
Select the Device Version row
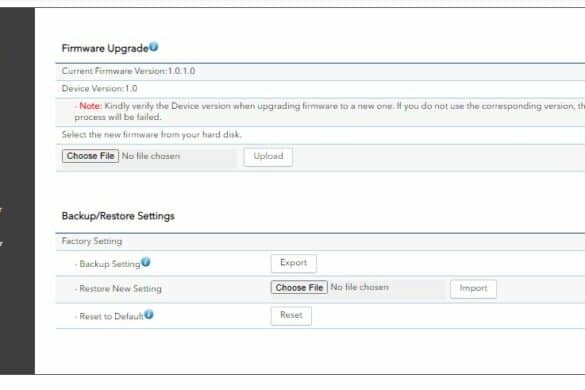(320, 89)
